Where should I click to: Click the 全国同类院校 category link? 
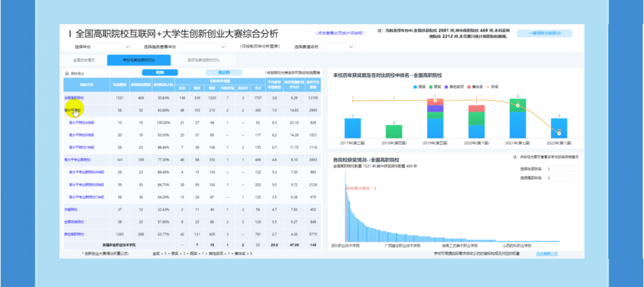click(74, 222)
